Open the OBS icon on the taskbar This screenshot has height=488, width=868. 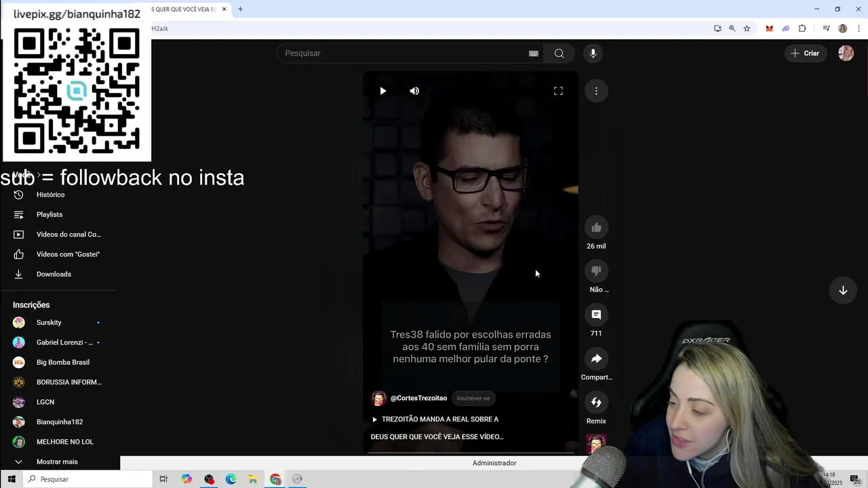click(209, 479)
